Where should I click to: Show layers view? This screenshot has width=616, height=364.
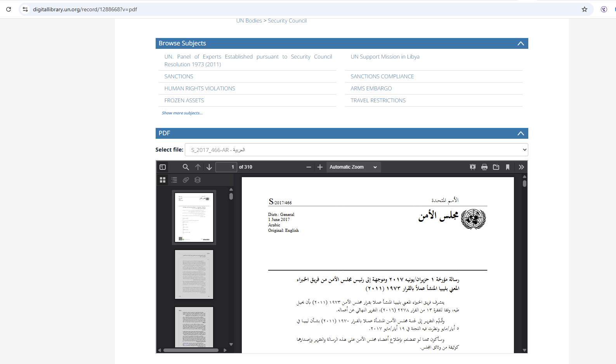[x=198, y=180]
